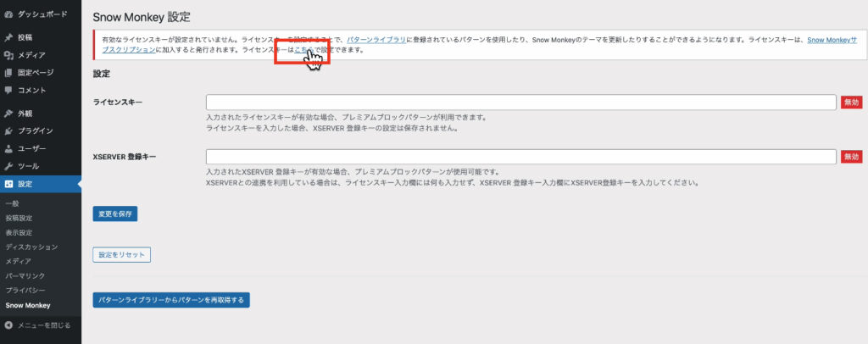Click the plug icon beside プラグイン
This screenshot has width=868, height=344.
(8, 131)
